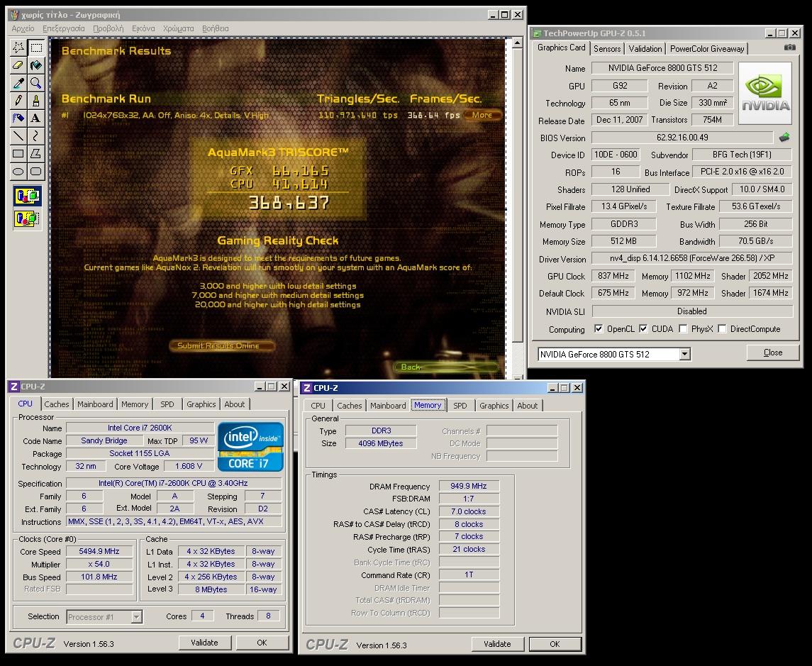Viewport: 812px width, 666px height.
Task: Open the Mainboard tab in the left CPU-Z window
Action: click(95, 404)
